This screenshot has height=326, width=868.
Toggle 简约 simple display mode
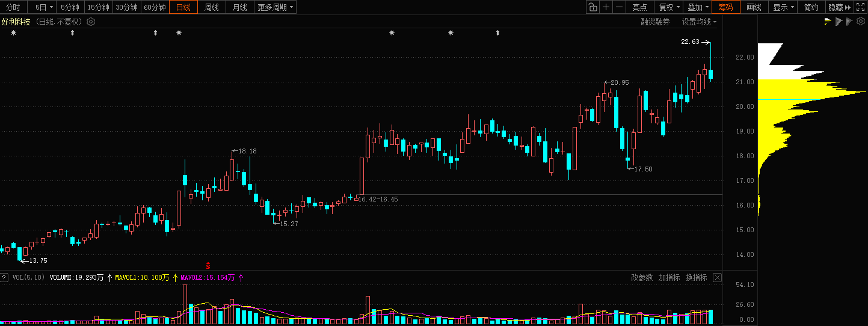pos(811,7)
